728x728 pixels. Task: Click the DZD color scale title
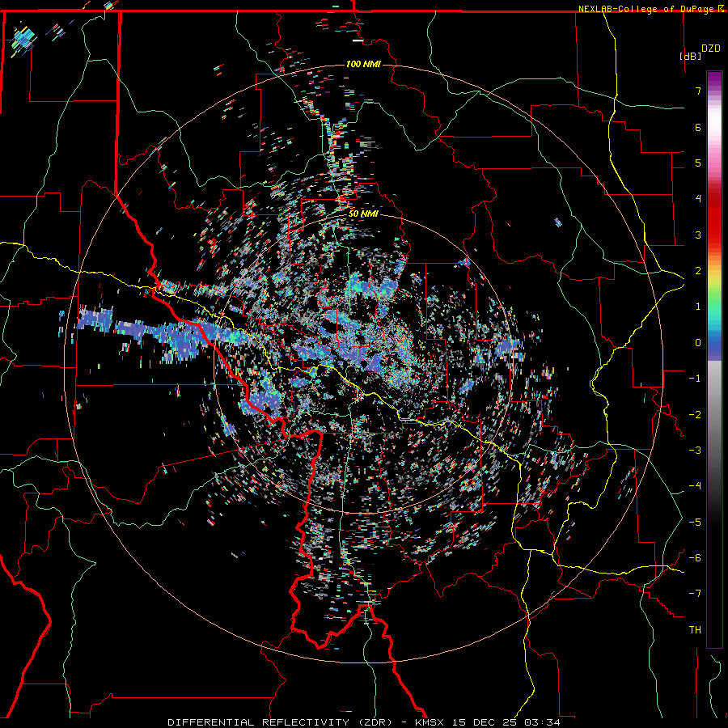tap(711, 49)
